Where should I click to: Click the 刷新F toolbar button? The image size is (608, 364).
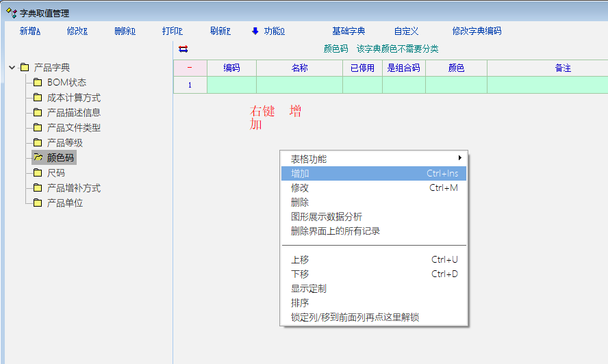pos(220,31)
